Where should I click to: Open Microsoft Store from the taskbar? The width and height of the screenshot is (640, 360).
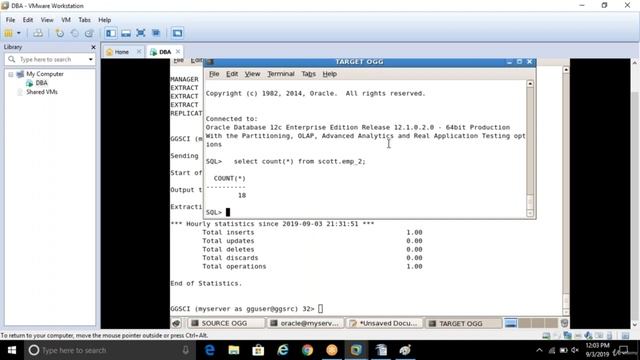(x=258, y=350)
